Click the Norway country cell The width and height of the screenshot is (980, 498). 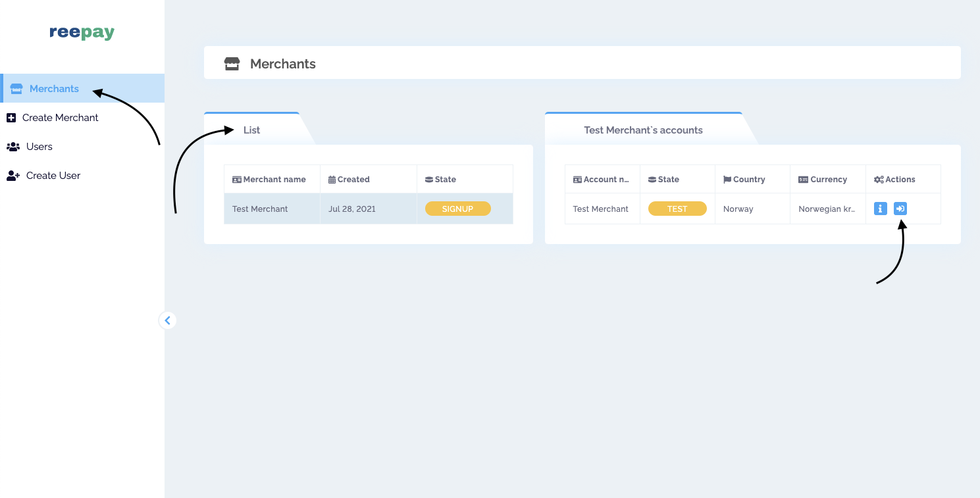pyautogui.click(x=752, y=209)
